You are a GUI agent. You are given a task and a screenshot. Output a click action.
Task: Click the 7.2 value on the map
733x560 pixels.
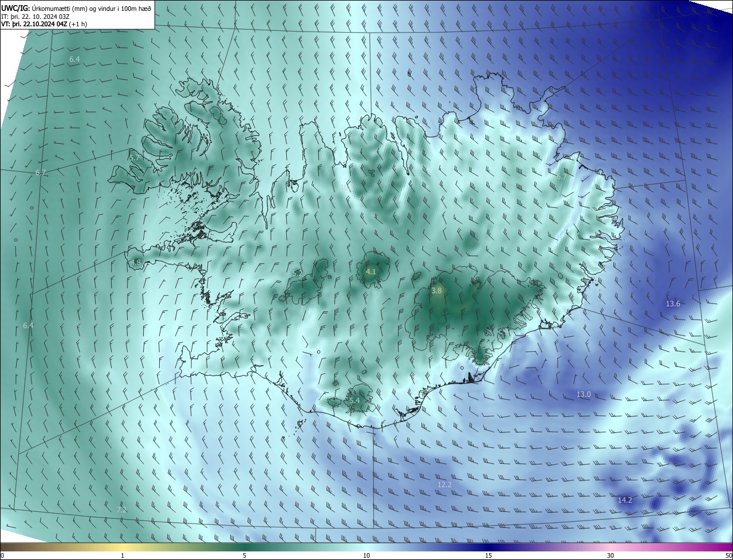tap(121, 510)
